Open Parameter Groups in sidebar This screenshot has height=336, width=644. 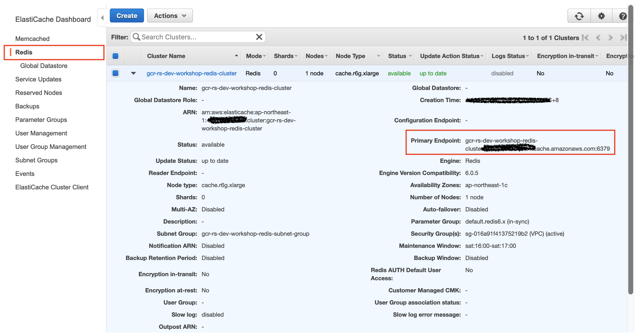coord(41,120)
